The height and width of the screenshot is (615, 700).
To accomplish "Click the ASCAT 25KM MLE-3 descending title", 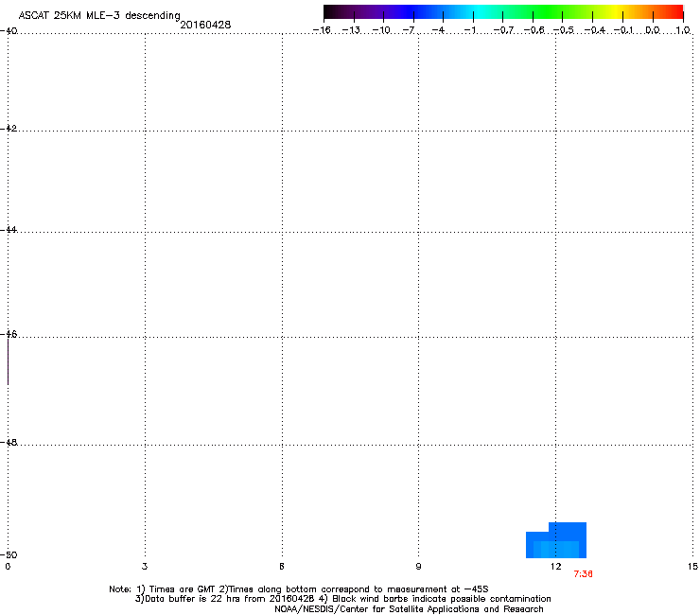I will (x=99, y=15).
